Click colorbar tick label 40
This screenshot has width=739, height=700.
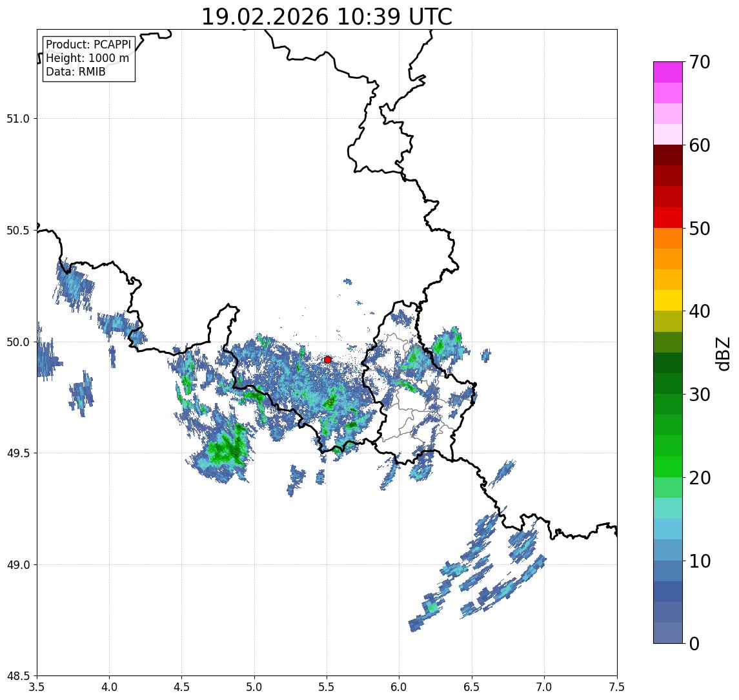pos(700,311)
